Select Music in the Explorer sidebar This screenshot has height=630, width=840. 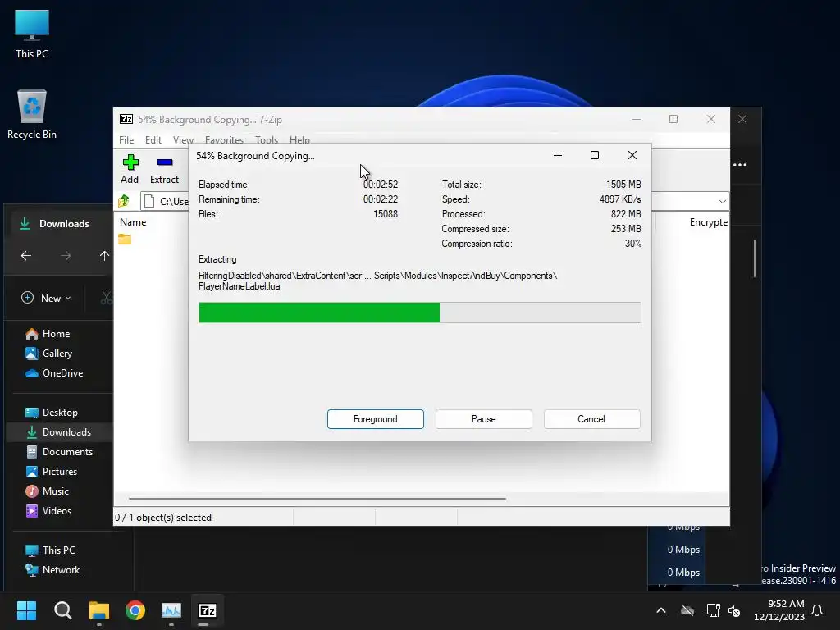[x=55, y=491]
